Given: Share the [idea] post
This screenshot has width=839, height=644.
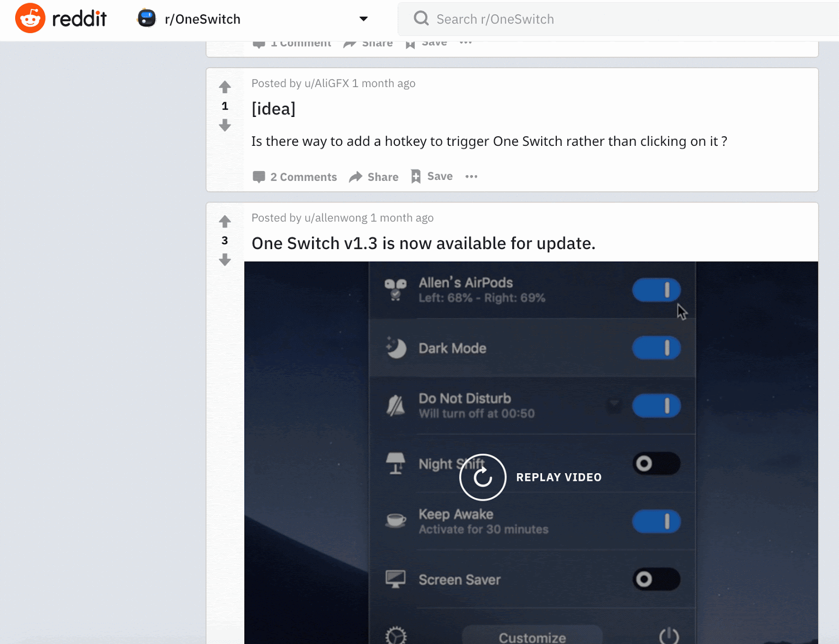Looking at the screenshot, I should point(374,177).
